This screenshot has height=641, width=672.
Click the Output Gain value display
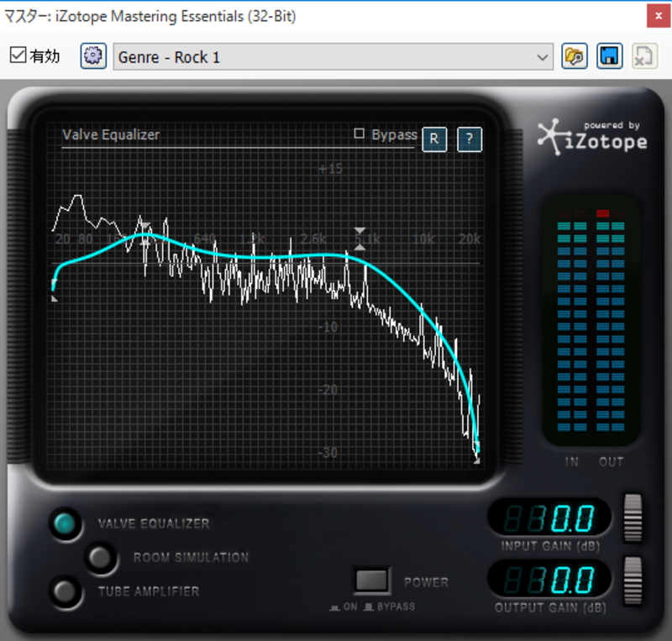point(549,580)
